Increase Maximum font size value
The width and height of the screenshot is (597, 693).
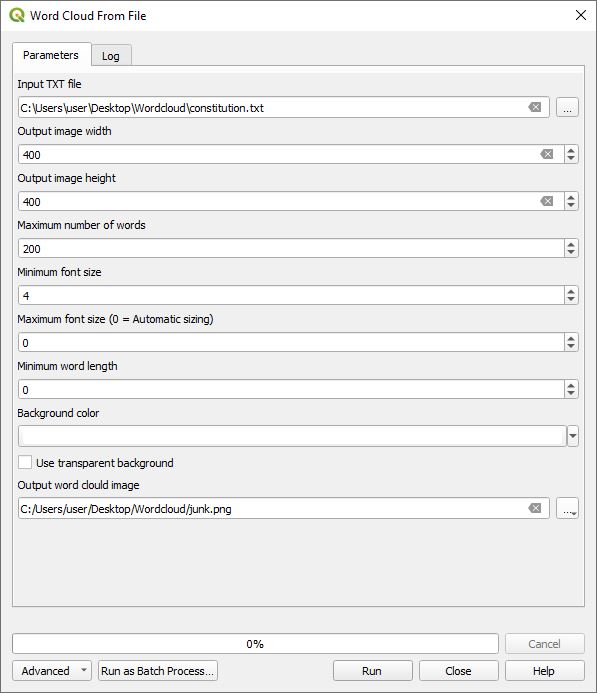click(571, 338)
